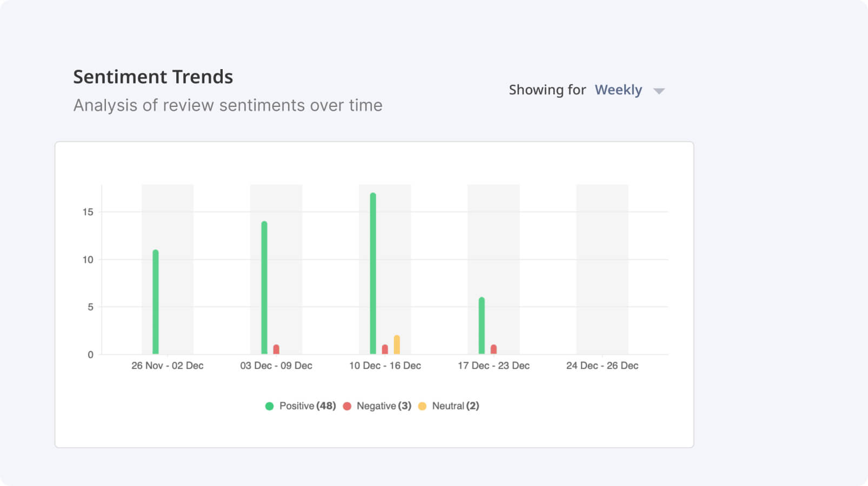
Task: Click the yellow neutral bar for 10 Dec - 16 Dec
Action: click(397, 345)
